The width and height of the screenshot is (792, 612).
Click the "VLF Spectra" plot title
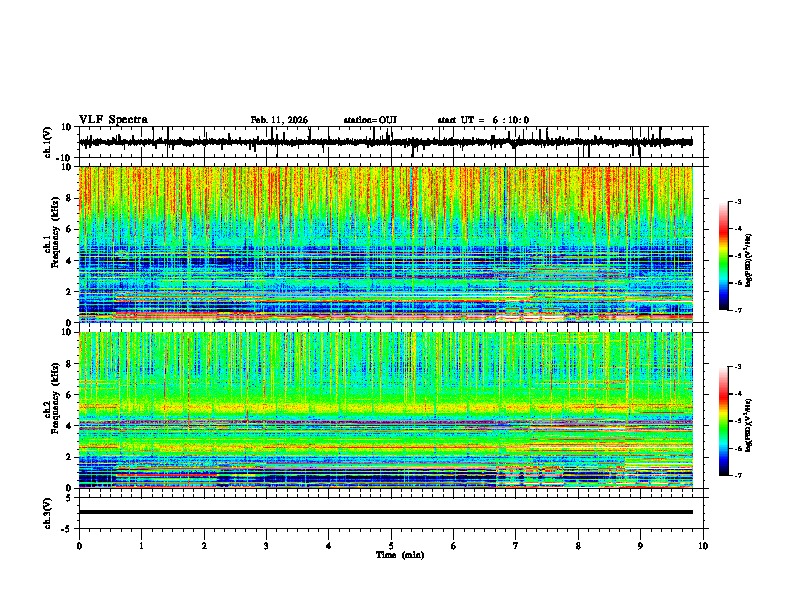[x=113, y=120]
